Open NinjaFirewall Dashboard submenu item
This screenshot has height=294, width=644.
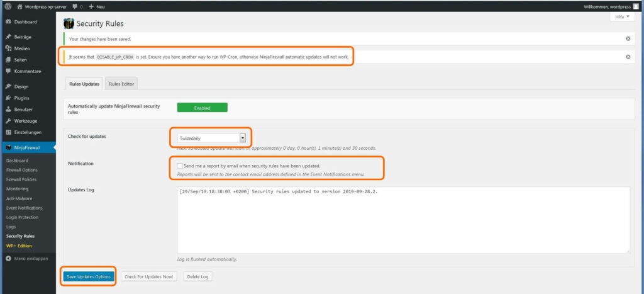point(17,161)
